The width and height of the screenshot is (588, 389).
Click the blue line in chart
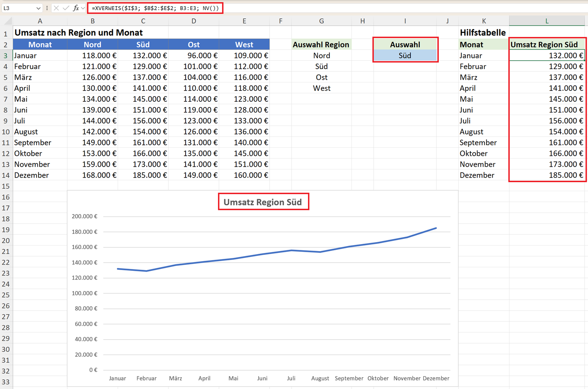click(277, 254)
